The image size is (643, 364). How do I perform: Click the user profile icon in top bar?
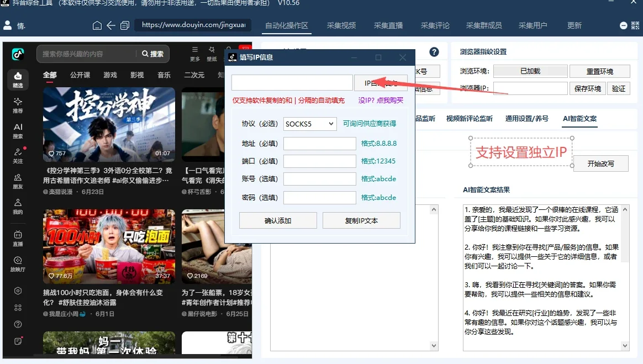coord(7,25)
